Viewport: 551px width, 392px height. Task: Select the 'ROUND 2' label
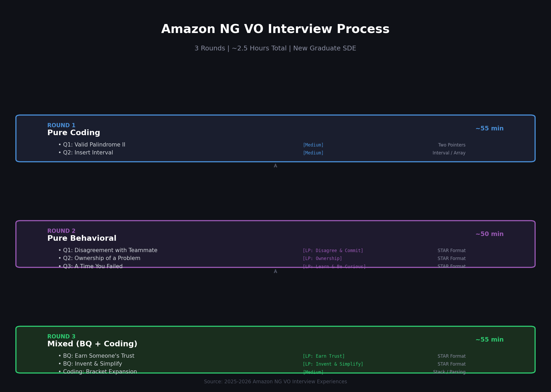[61, 231]
